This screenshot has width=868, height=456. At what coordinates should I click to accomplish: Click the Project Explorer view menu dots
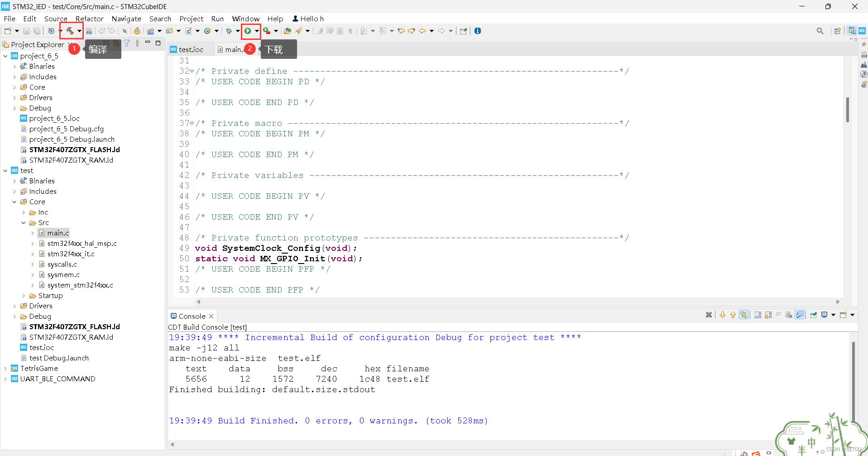pos(137,43)
